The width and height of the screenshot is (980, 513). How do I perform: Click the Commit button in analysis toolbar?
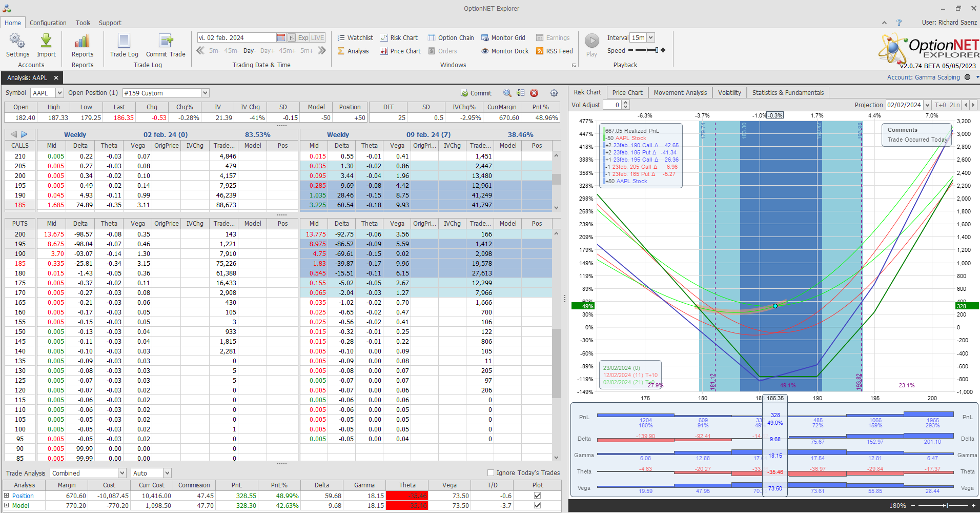(x=476, y=93)
